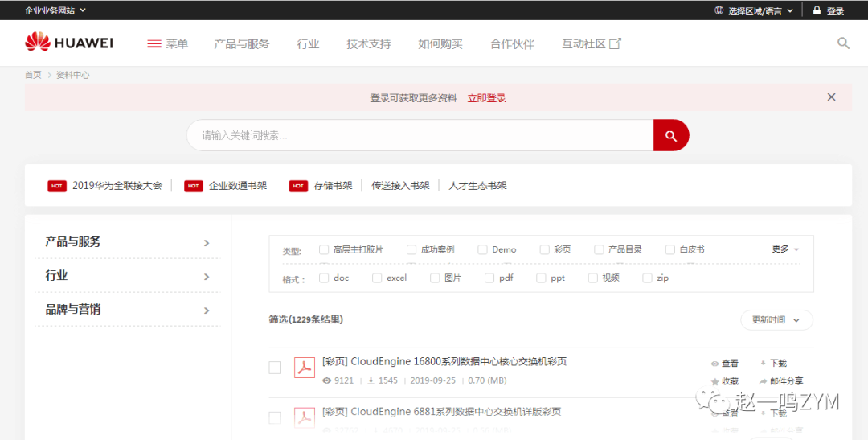Expand 更多 type filters

[x=785, y=249]
